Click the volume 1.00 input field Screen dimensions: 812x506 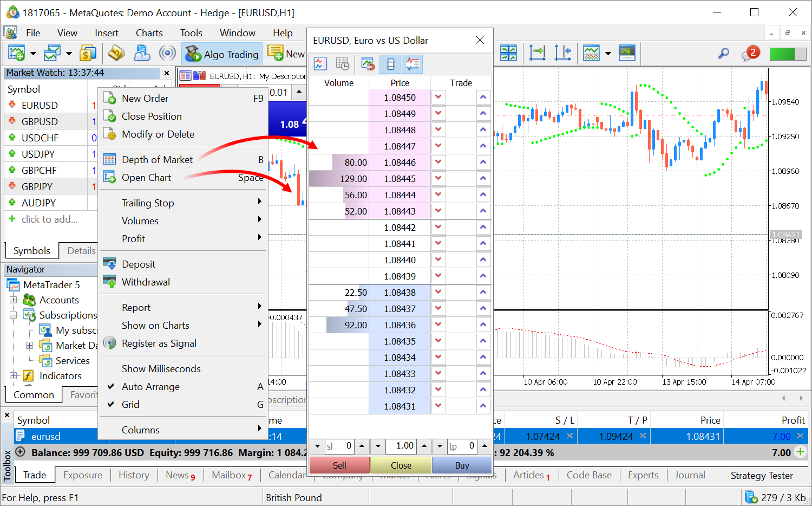401,446
